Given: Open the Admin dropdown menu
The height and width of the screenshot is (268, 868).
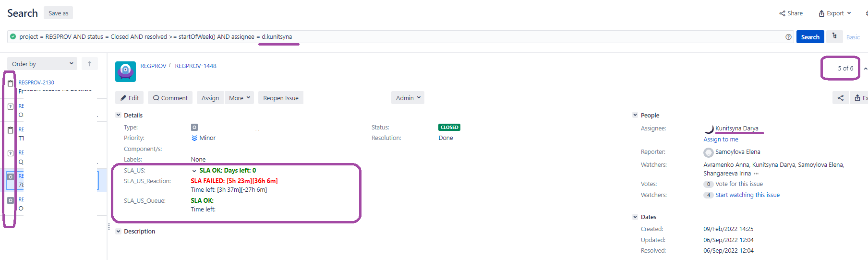Looking at the screenshot, I should pyautogui.click(x=408, y=98).
